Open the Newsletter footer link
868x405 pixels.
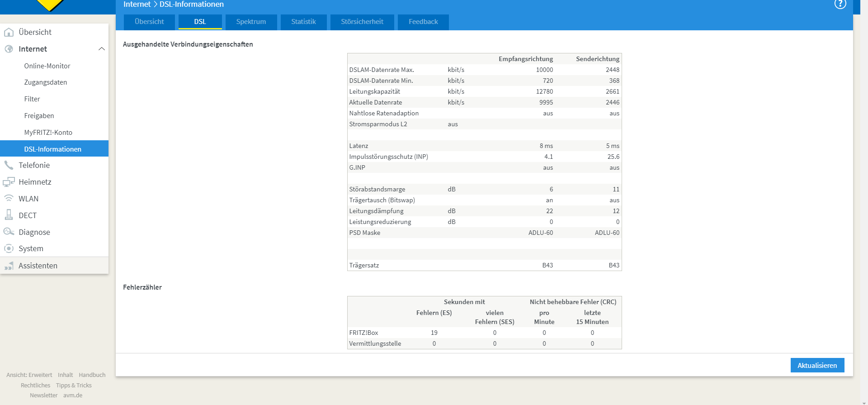[x=44, y=395]
